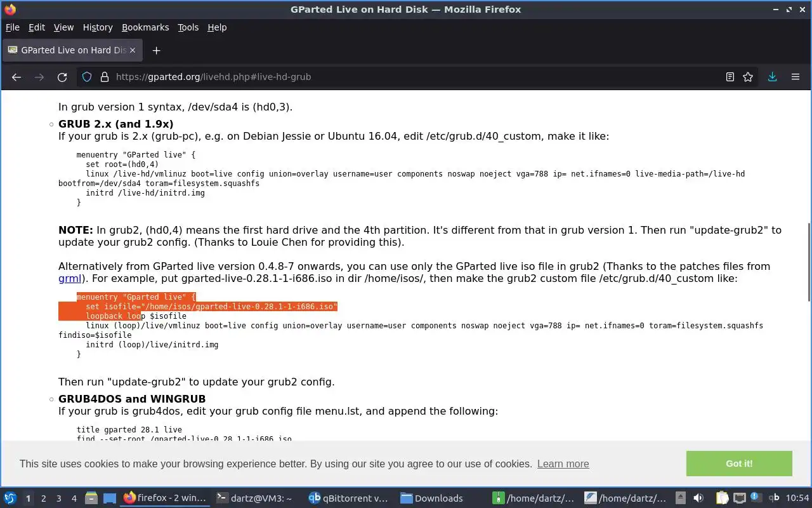Click 'title gparted 28.1 live' line
The height and width of the screenshot is (508, 812).
(x=129, y=430)
